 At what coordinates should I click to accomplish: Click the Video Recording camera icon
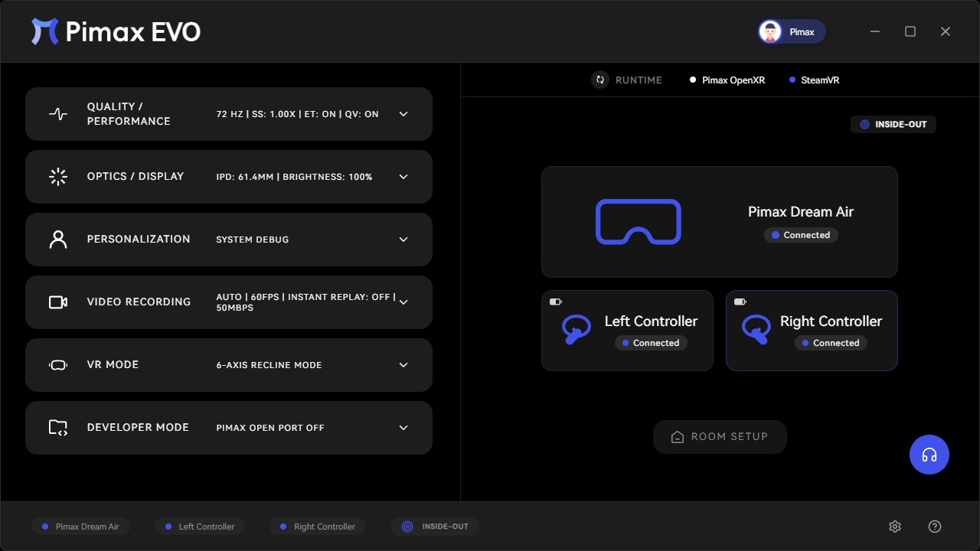click(x=58, y=302)
